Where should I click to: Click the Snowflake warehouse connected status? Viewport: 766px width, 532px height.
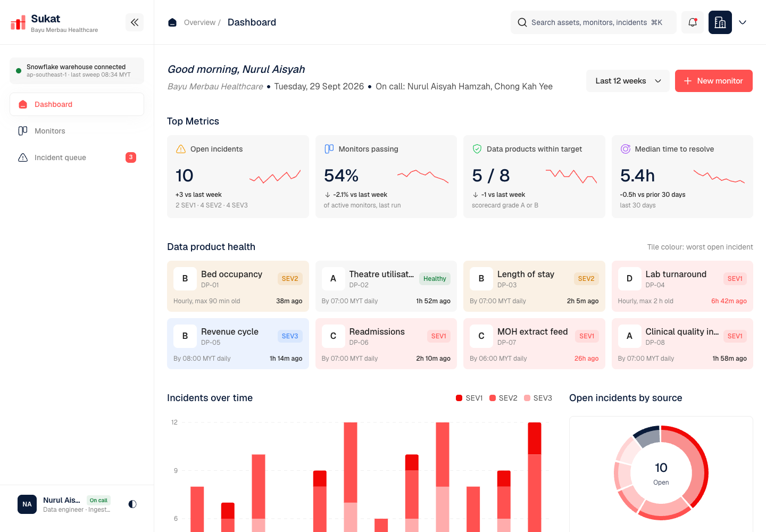click(77, 71)
